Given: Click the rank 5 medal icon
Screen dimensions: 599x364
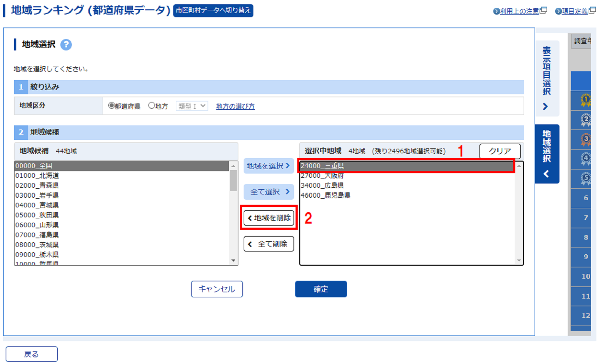Looking at the screenshot, I should [x=586, y=179].
